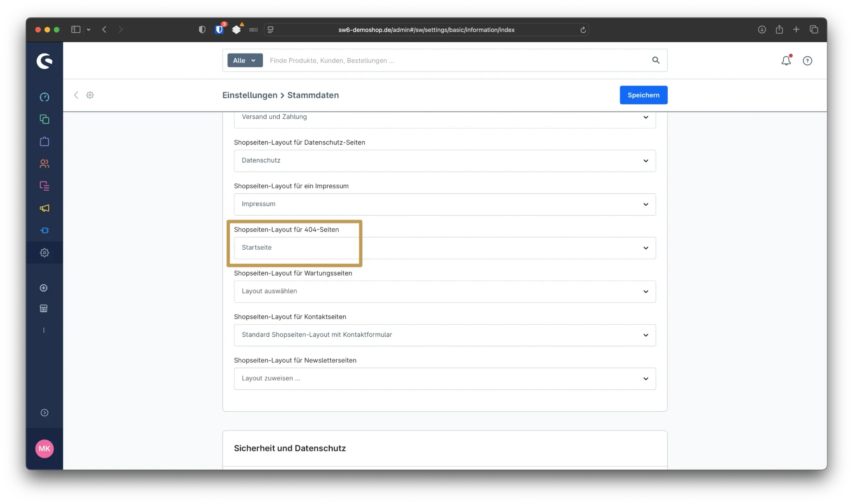Open the Catalogues sidebar icon
The width and height of the screenshot is (853, 504).
tap(44, 119)
